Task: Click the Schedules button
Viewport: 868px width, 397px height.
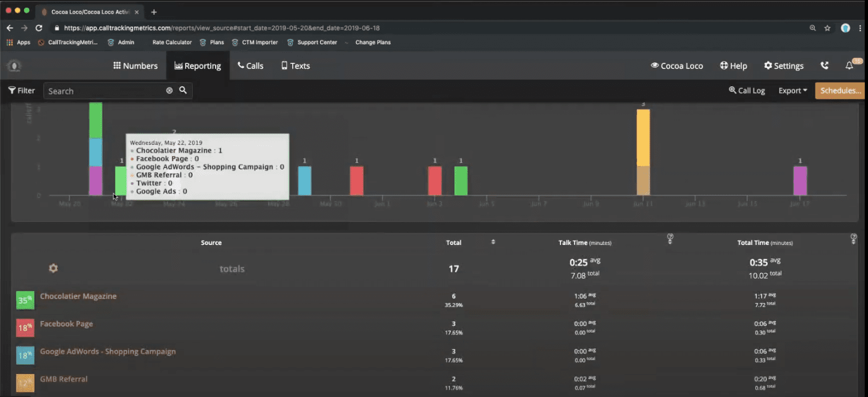Action: pyautogui.click(x=840, y=91)
